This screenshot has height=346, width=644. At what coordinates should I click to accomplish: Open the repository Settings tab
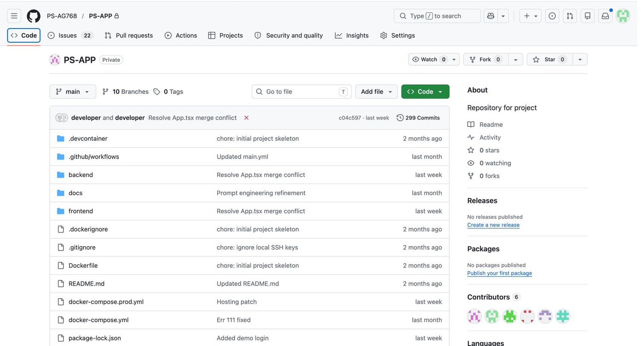[397, 35]
